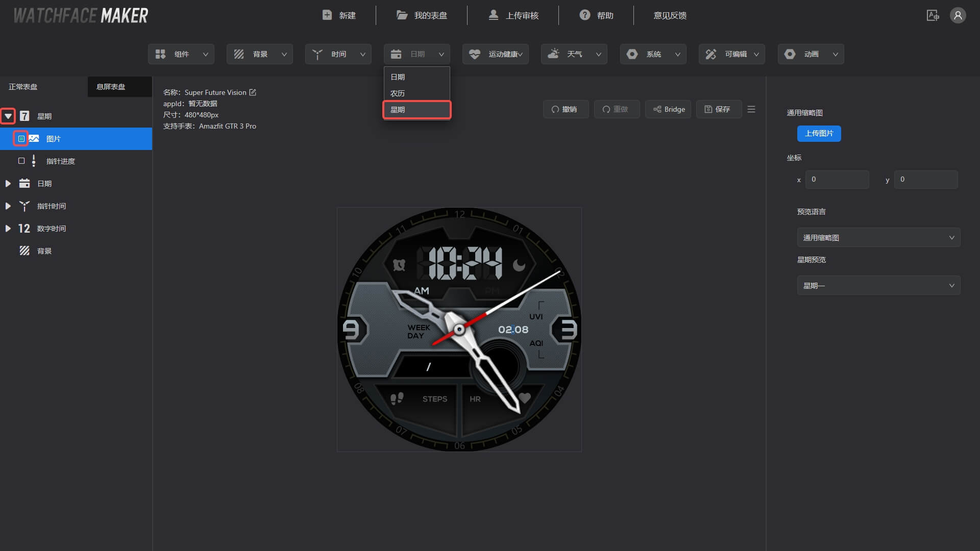Expand the 指针时间 tree group
Image resolution: width=980 pixels, height=551 pixels.
[8, 206]
